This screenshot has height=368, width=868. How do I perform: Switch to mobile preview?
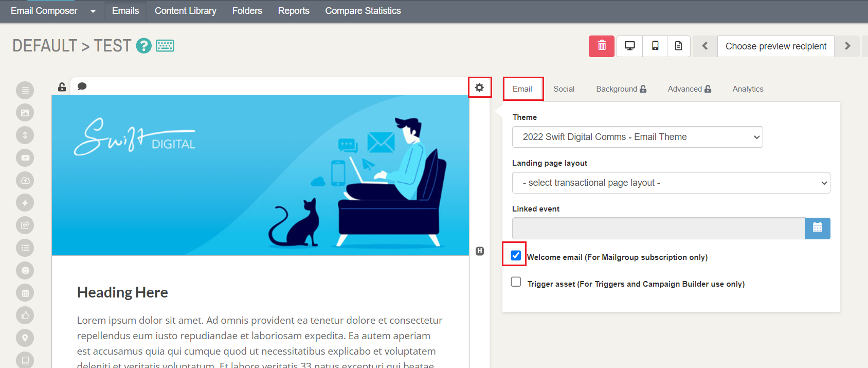[x=655, y=46]
